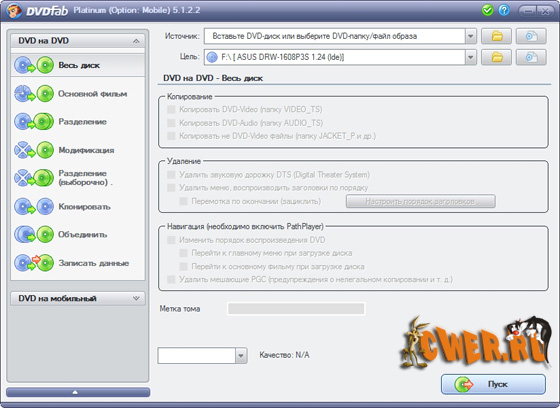Select the Клонировать clone mode icon
The height and width of the screenshot is (408, 560).
[34, 207]
